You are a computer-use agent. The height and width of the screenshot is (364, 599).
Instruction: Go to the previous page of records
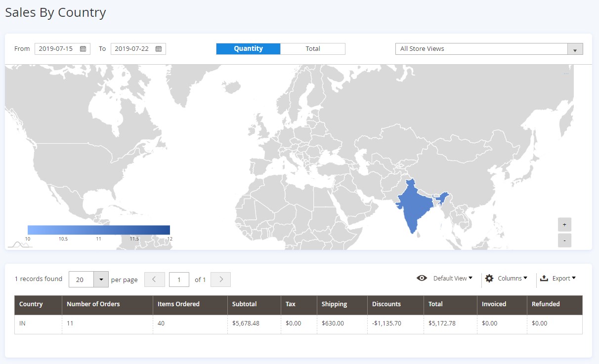pyautogui.click(x=154, y=280)
